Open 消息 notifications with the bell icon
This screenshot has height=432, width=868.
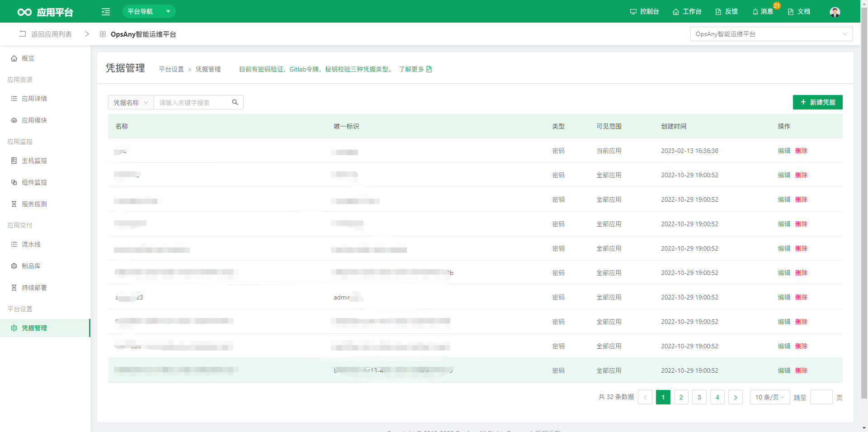point(763,11)
